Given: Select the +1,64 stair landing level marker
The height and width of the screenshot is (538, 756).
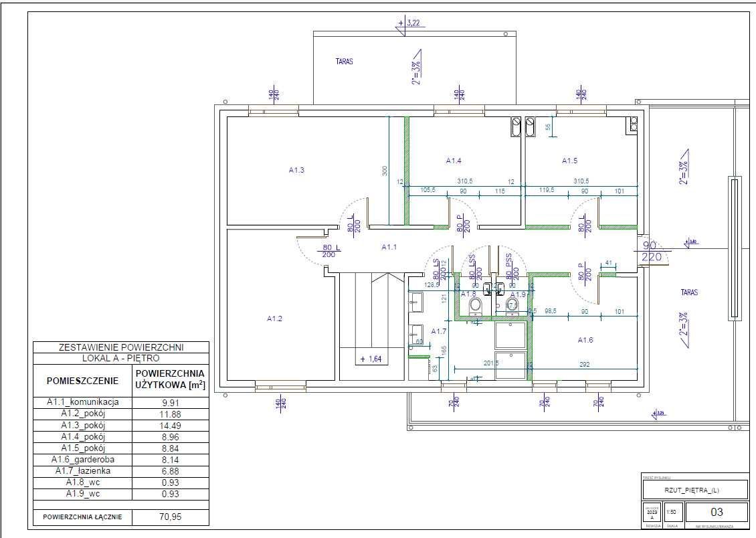Looking at the screenshot, I should coord(371,359).
